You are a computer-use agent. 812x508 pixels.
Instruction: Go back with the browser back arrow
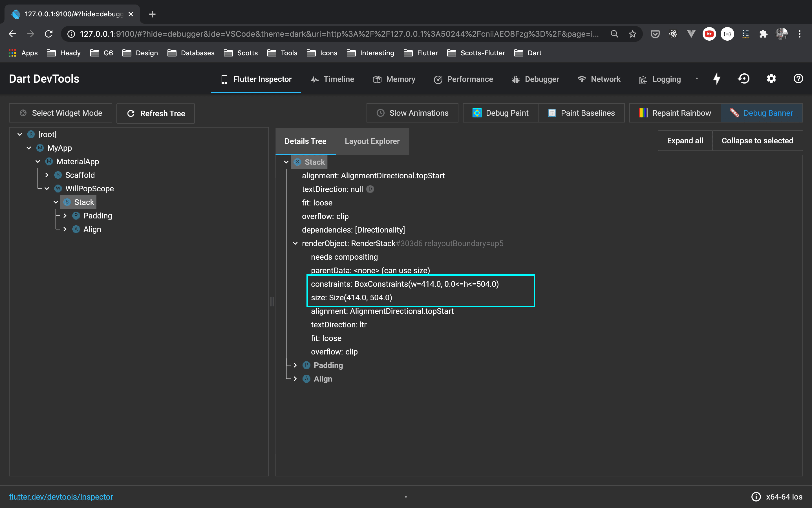click(12, 34)
